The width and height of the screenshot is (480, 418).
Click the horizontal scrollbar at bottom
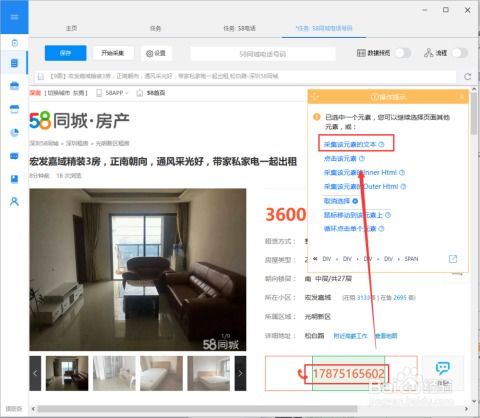pos(197,409)
